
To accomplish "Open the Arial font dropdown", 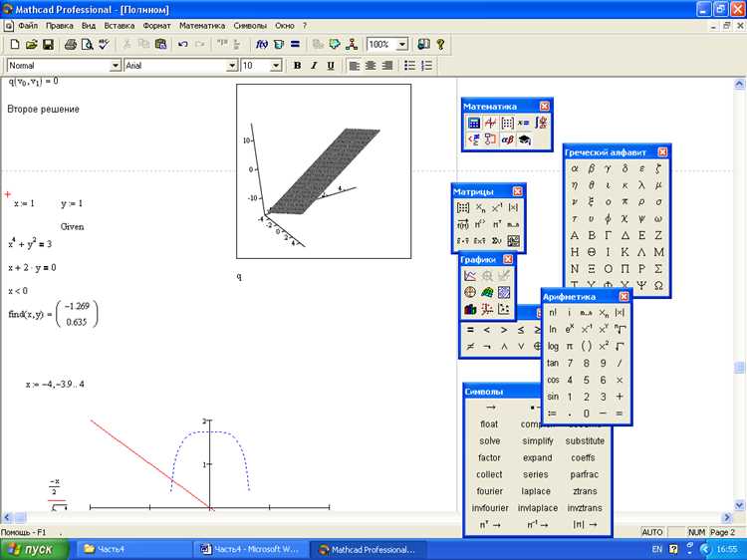I will [232, 66].
